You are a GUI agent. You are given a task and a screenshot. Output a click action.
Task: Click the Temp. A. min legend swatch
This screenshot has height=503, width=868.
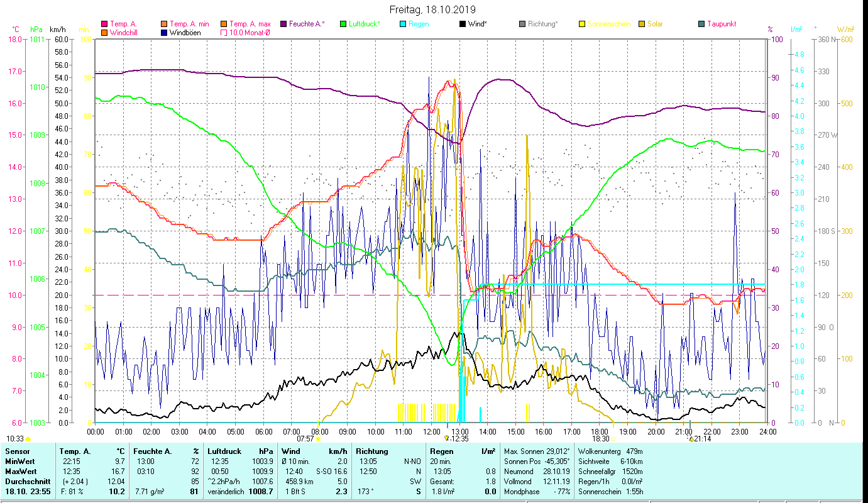pyautogui.click(x=164, y=25)
